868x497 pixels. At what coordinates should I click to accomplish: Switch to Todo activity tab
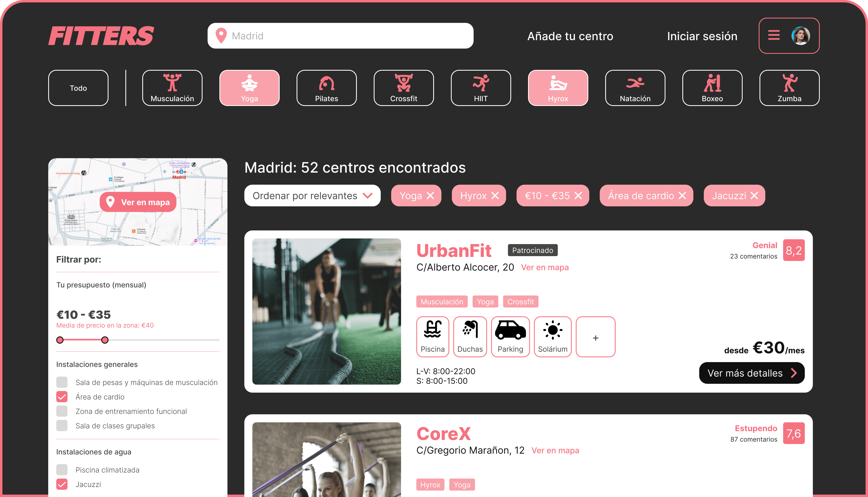tap(77, 88)
